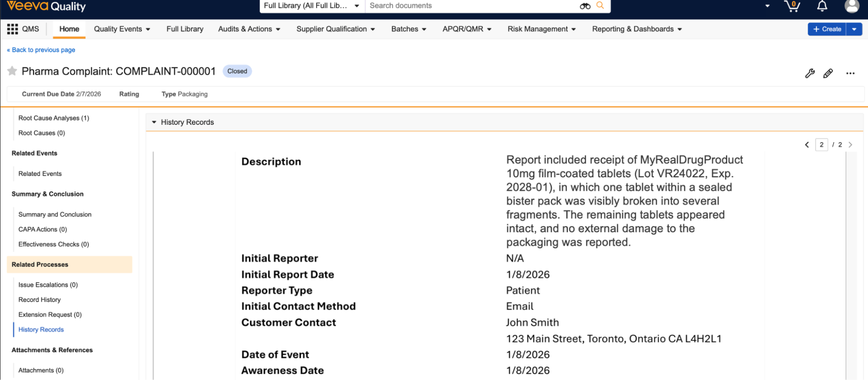Collapse the History Records section
868x380 pixels.
pyautogui.click(x=154, y=122)
